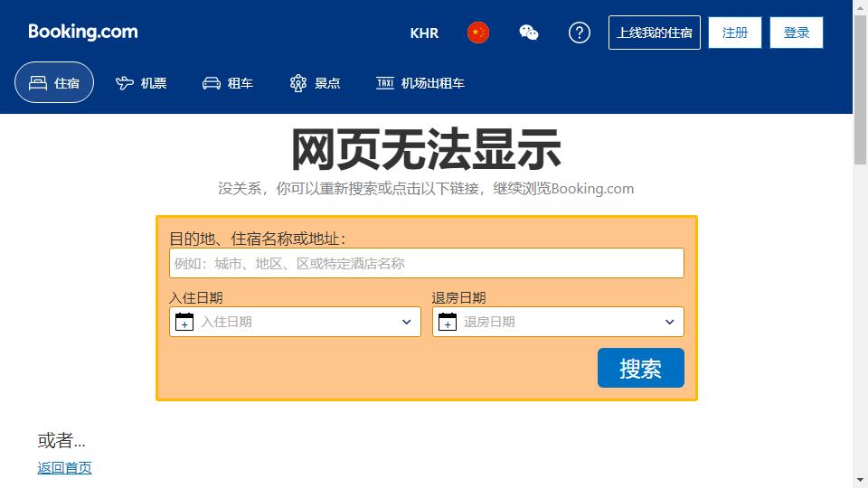The height and width of the screenshot is (488, 868).
Task: Click the check-out calendar icon
Action: [448, 322]
